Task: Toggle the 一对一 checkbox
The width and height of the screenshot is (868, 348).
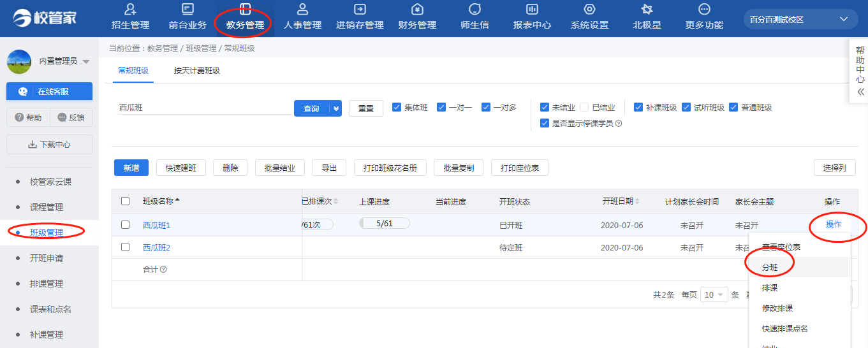Action: pyautogui.click(x=441, y=107)
